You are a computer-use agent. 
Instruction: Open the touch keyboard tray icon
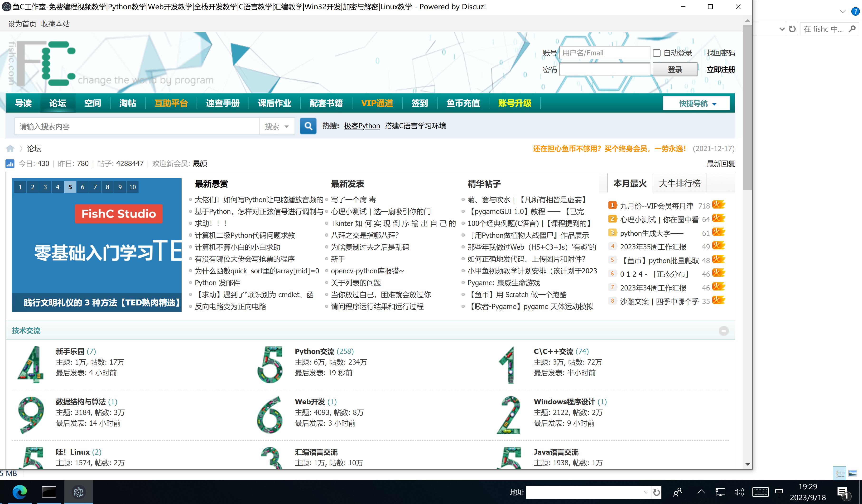tap(761, 492)
